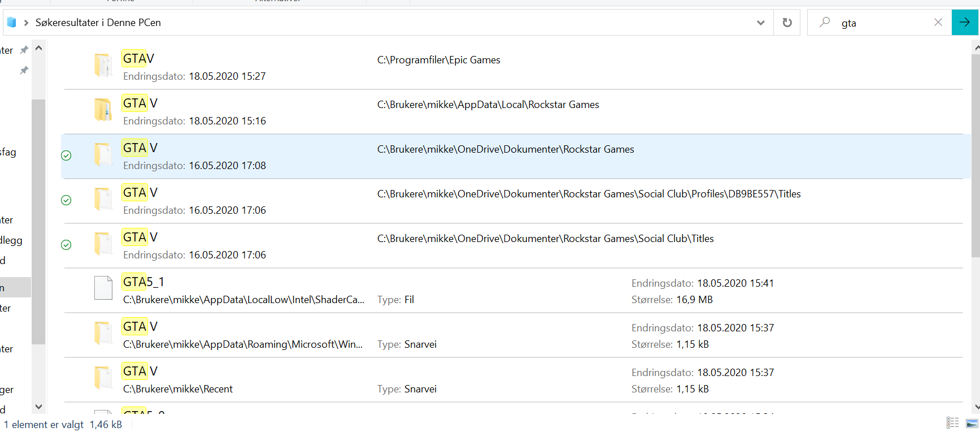Click in the gta search input field
980x432 pixels.
pos(884,23)
